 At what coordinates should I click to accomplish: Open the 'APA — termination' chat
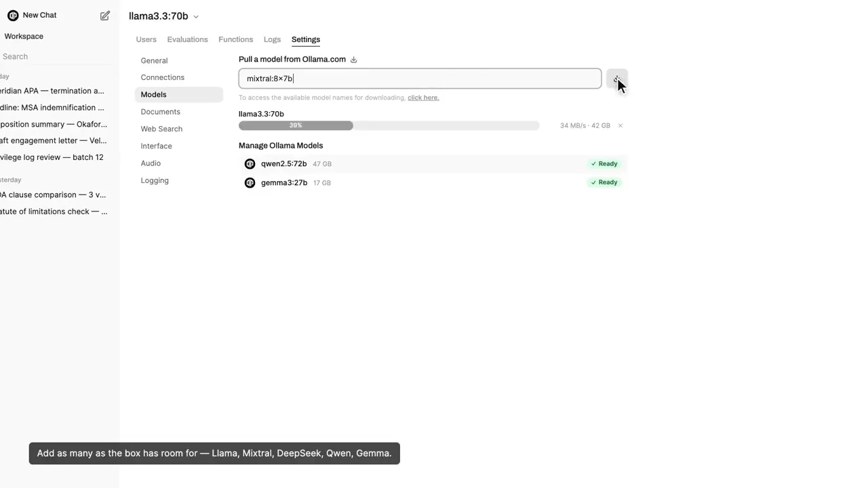coord(53,91)
